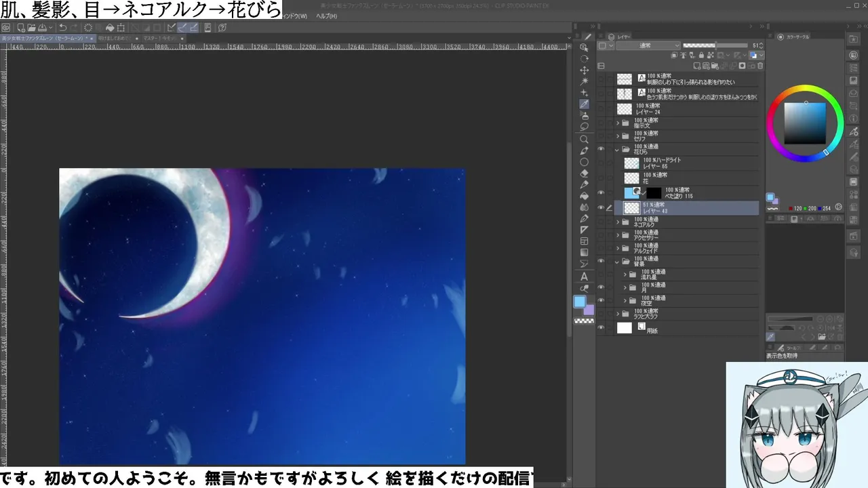The width and height of the screenshot is (868, 488).
Task: Collapse the 花びら folder
Action: (x=617, y=149)
